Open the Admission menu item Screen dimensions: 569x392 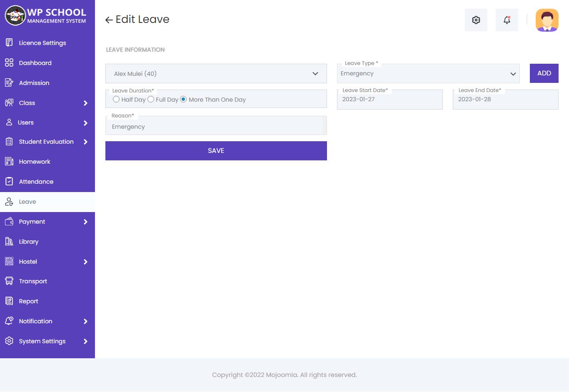[47, 83]
